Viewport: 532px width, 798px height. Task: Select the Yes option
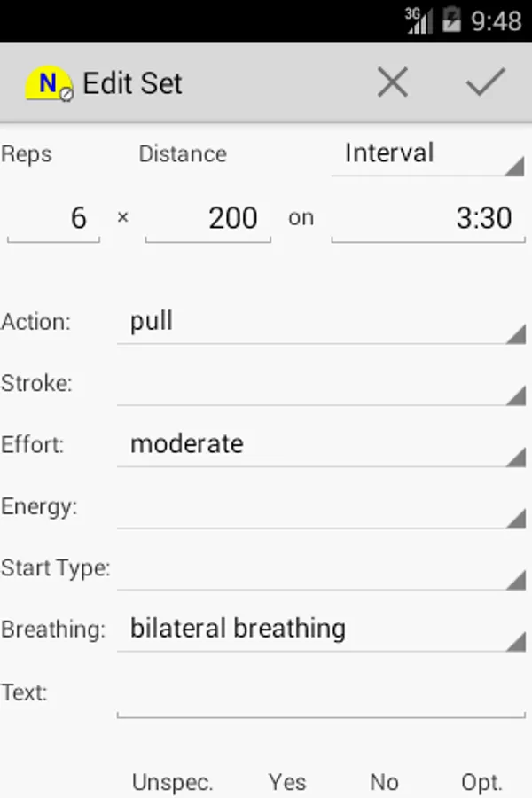pyautogui.click(x=287, y=782)
